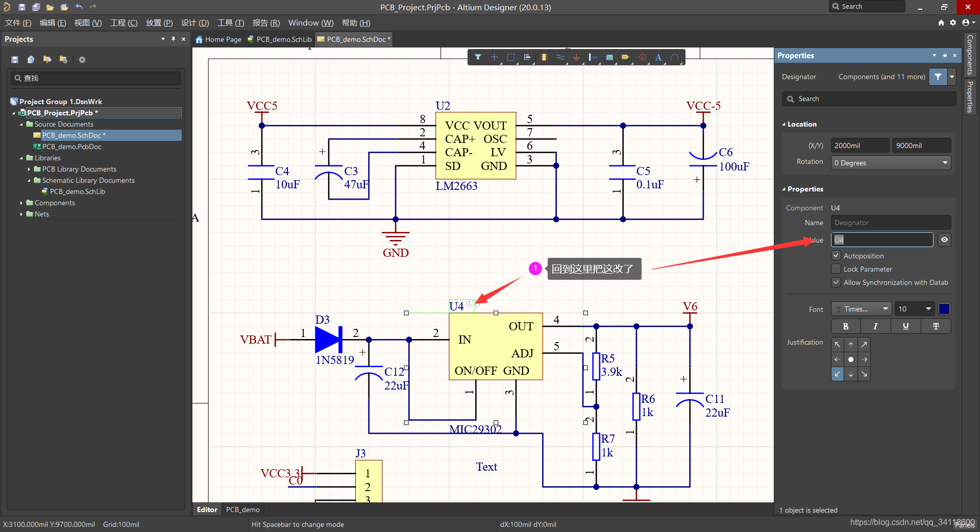Open Projects panel settings gear
980x532 pixels.
[82, 60]
